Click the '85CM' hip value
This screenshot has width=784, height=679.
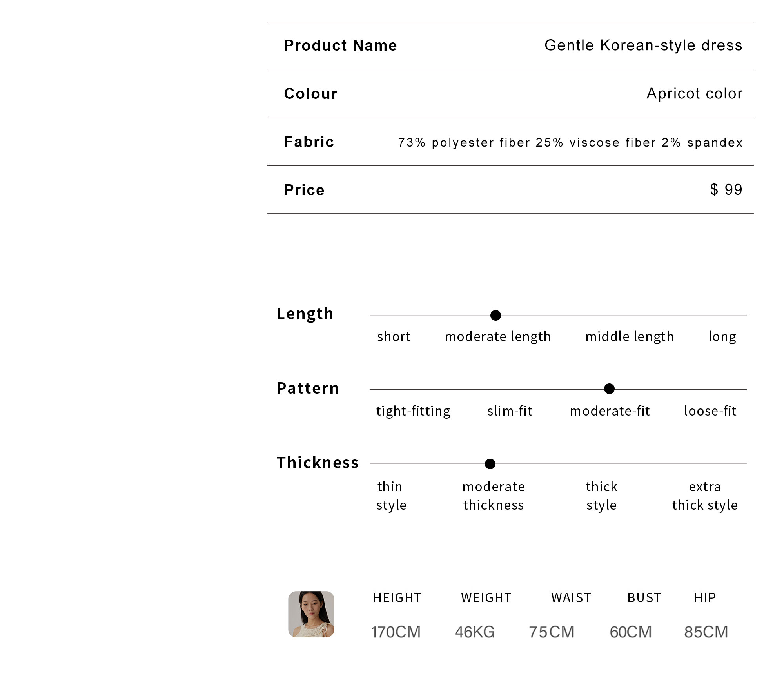(706, 632)
